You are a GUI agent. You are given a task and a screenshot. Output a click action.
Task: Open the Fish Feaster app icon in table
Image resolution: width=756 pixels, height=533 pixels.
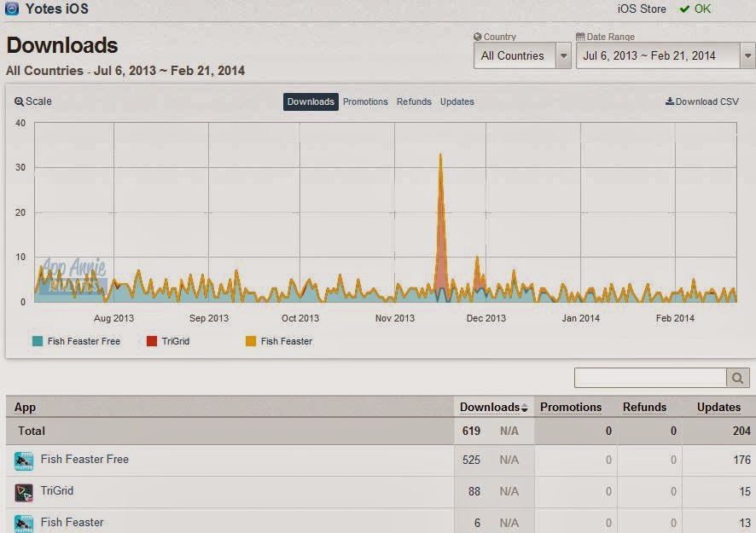(x=24, y=524)
